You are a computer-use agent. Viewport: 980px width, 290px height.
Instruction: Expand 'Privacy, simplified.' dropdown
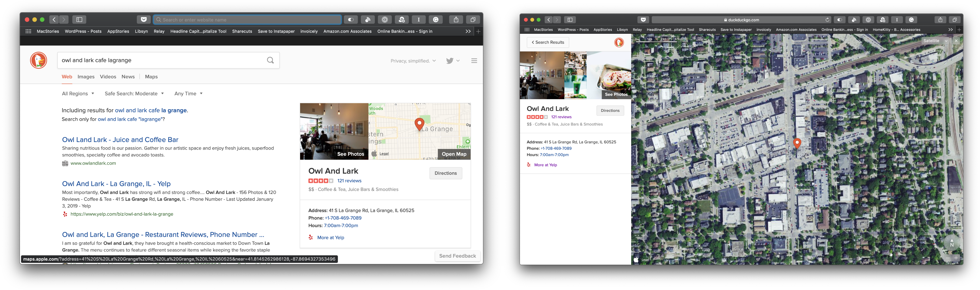point(413,61)
